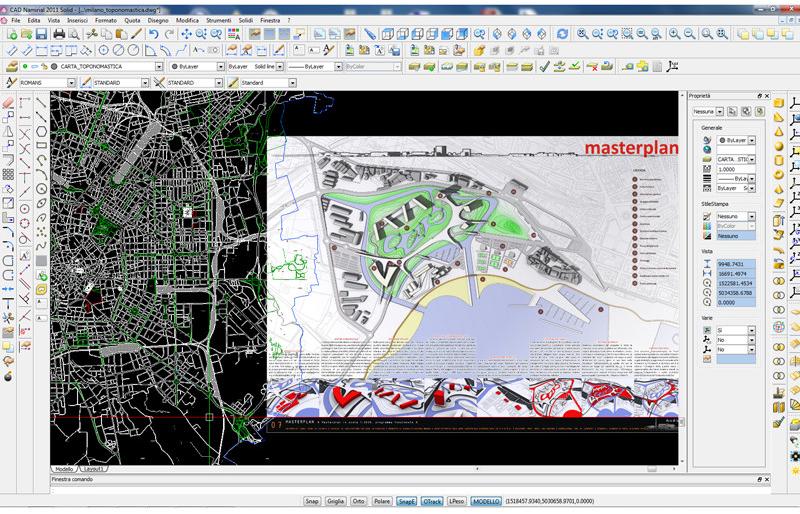Click the OTrack status bar button
This screenshot has width=800, height=514.
click(432, 500)
